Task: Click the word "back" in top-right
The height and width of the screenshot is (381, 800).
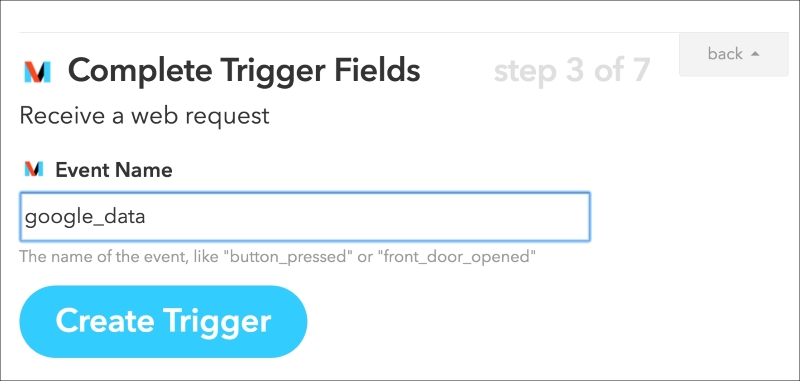Action: click(725, 54)
